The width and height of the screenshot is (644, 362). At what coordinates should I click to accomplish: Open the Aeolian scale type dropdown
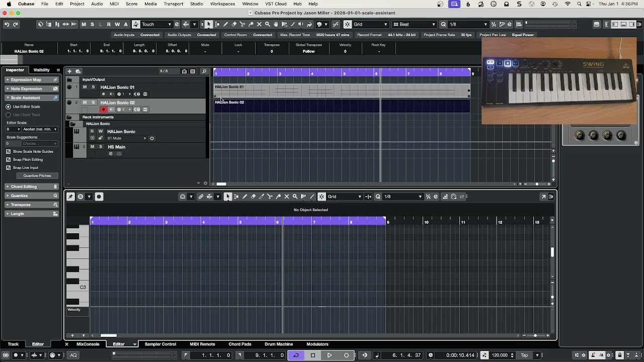[x=40, y=129]
